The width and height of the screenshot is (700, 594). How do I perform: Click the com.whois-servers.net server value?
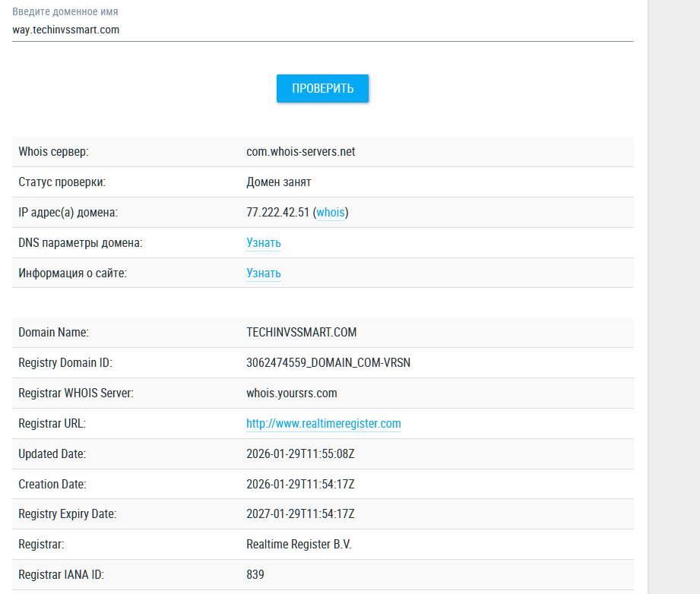[300, 152]
